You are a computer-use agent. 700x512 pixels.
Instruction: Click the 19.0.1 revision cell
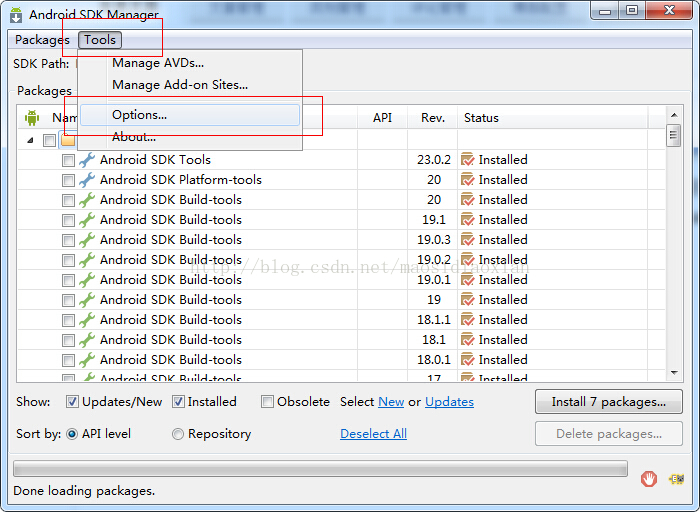tap(433, 280)
